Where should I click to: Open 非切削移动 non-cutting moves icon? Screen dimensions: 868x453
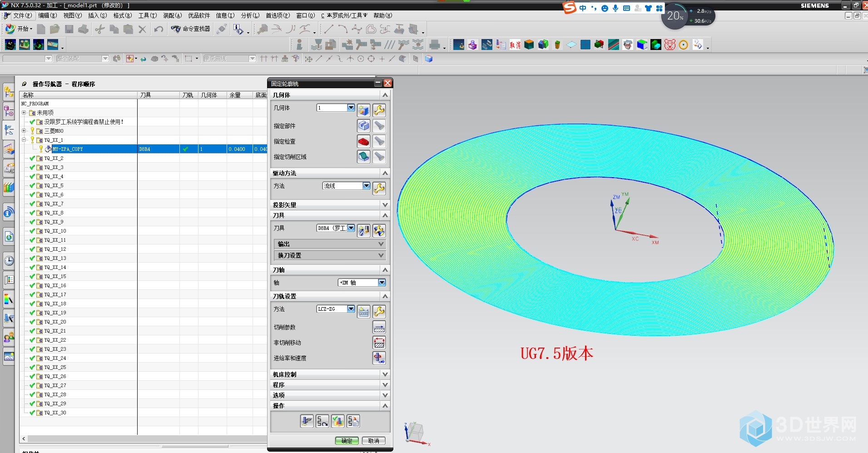pos(379,343)
